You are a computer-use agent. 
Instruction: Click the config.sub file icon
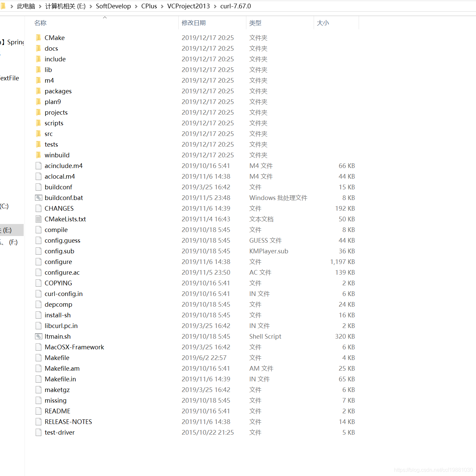(x=39, y=251)
